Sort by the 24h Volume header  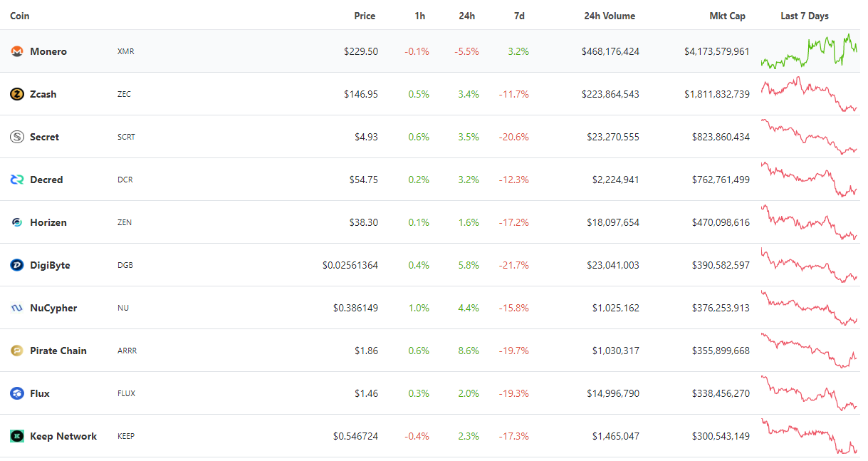click(610, 16)
